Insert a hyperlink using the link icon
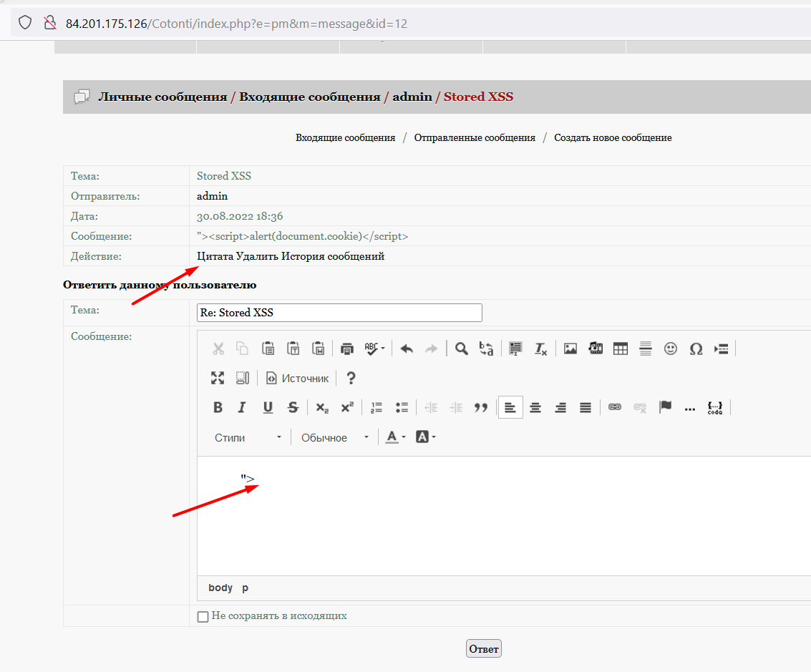The height and width of the screenshot is (672, 811). pyautogui.click(x=614, y=407)
